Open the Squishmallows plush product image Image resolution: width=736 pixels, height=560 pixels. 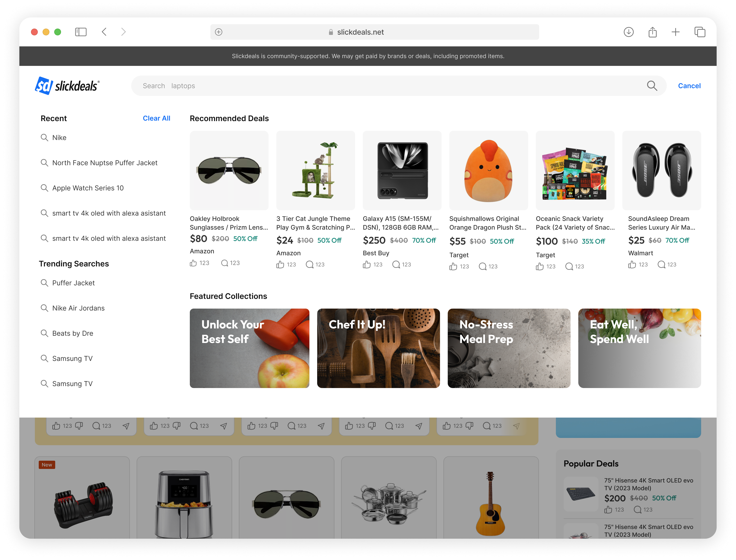pos(488,170)
